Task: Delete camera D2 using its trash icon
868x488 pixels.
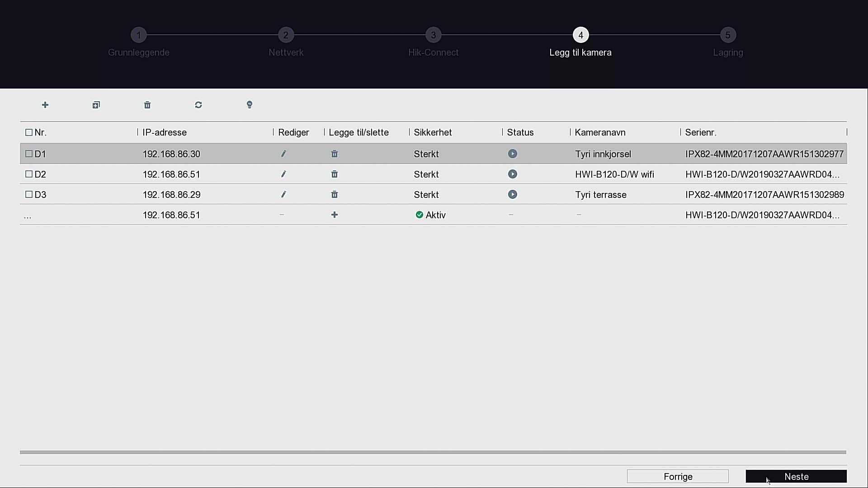Action: 335,174
